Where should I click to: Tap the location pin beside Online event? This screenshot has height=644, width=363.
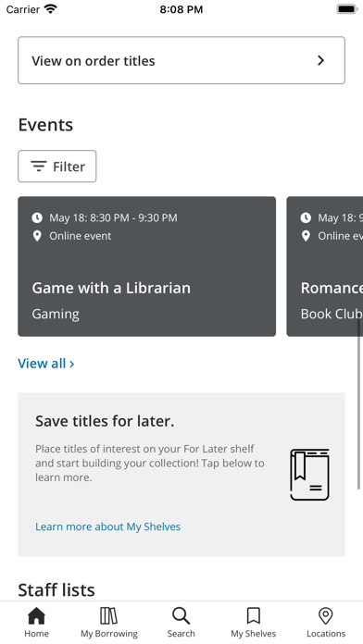pyautogui.click(x=37, y=236)
